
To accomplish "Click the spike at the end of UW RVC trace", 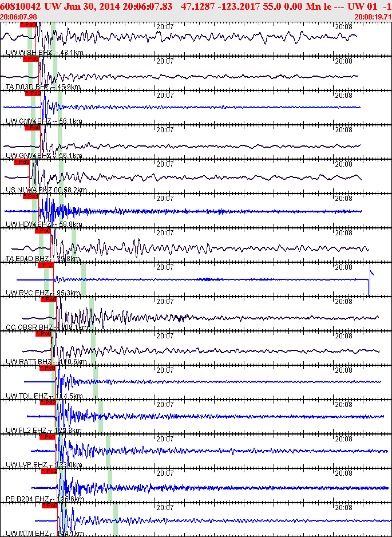I will [370, 279].
